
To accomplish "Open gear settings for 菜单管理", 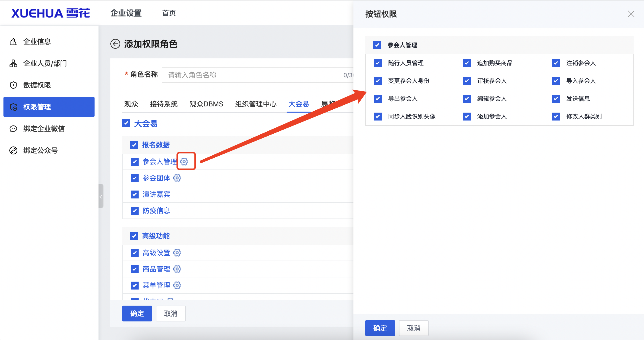I will (177, 285).
